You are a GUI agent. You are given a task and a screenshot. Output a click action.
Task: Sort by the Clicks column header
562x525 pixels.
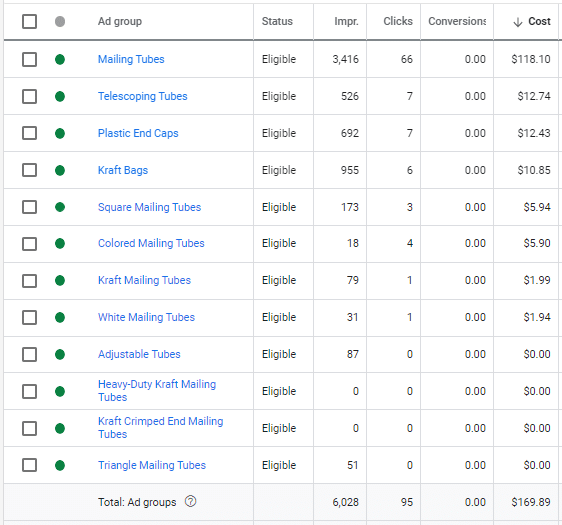[x=398, y=22]
